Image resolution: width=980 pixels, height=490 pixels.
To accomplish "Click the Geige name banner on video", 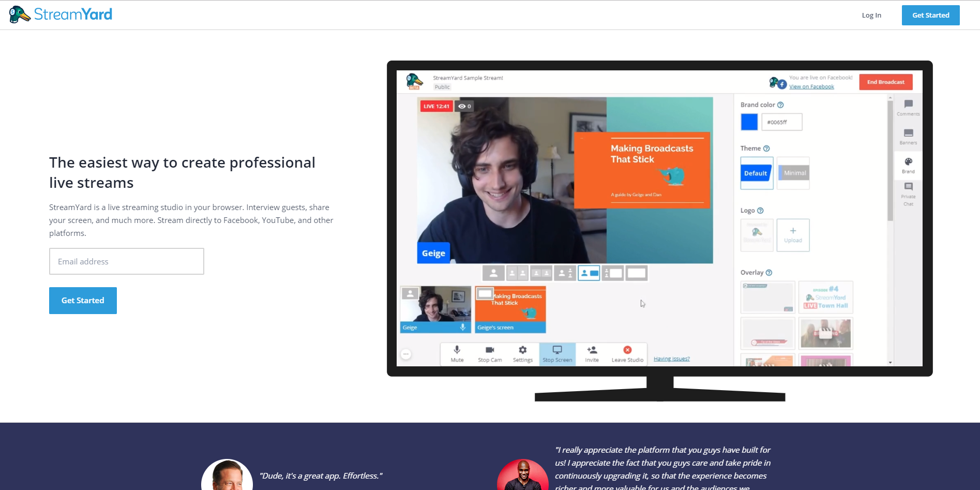I will tap(433, 253).
